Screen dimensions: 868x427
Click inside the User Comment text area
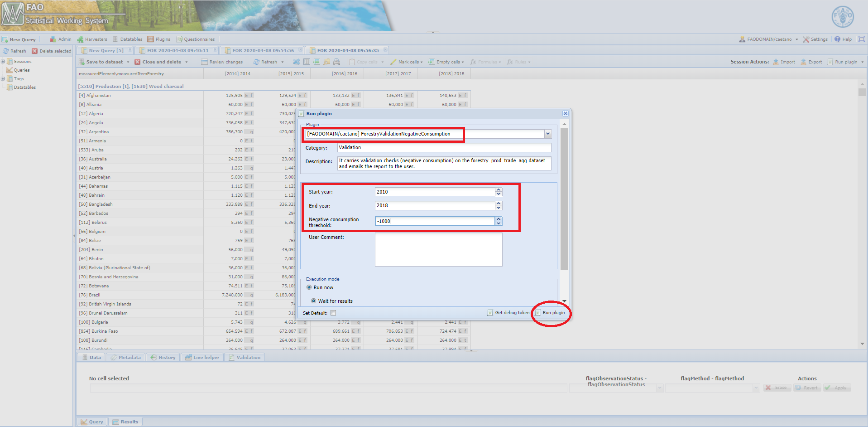(x=438, y=249)
